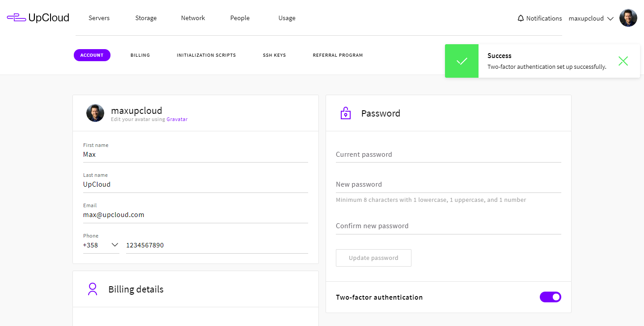Follow the Gravatar link
The width and height of the screenshot is (644, 326).
pyautogui.click(x=177, y=120)
